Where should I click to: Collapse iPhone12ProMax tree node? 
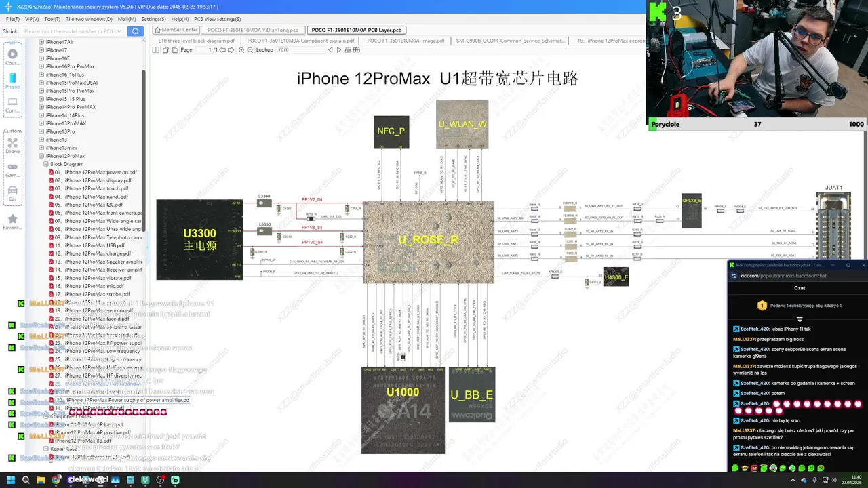(x=41, y=156)
